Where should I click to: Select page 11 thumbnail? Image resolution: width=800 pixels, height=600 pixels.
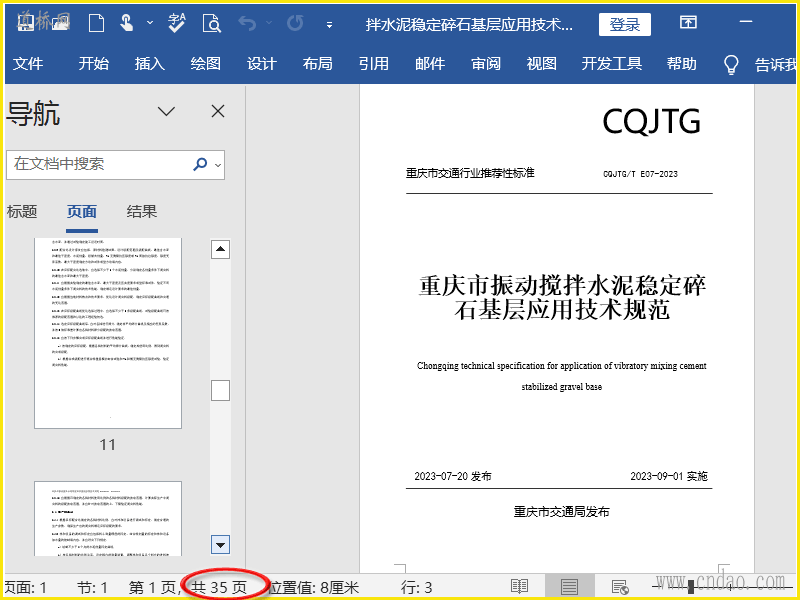coord(108,333)
